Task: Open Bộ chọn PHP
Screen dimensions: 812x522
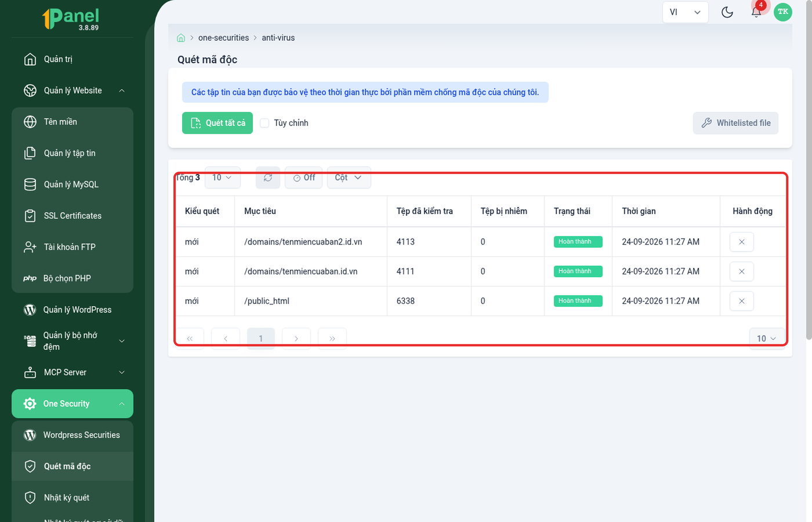Action: [x=72, y=278]
